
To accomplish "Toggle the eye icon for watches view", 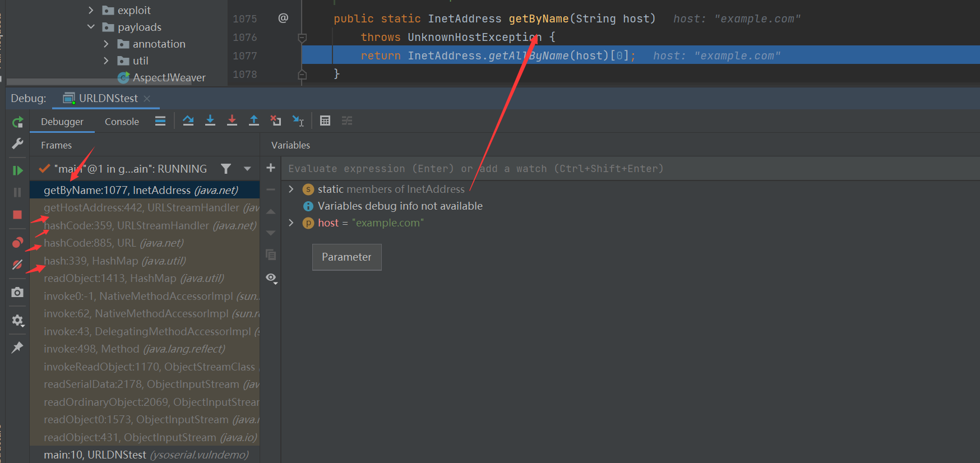I will tap(271, 278).
